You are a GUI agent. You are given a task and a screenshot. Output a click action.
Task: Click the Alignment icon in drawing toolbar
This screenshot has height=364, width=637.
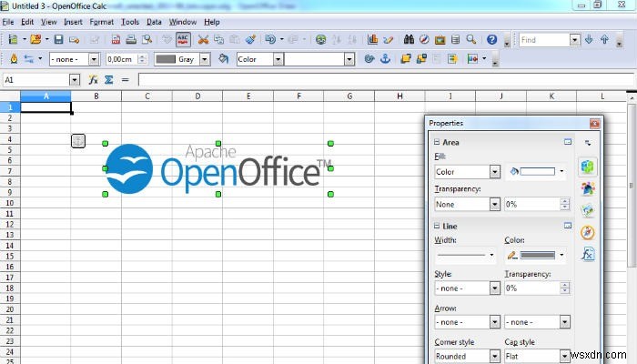click(472, 59)
